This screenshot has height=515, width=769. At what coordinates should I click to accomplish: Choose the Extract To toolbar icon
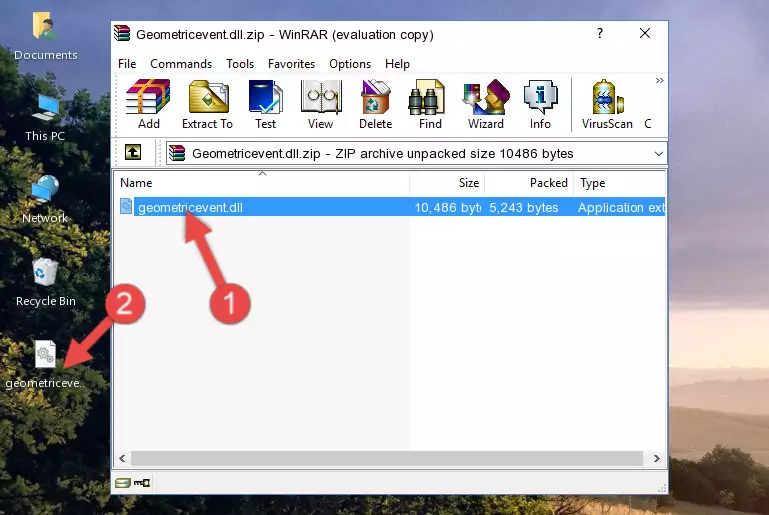click(207, 104)
